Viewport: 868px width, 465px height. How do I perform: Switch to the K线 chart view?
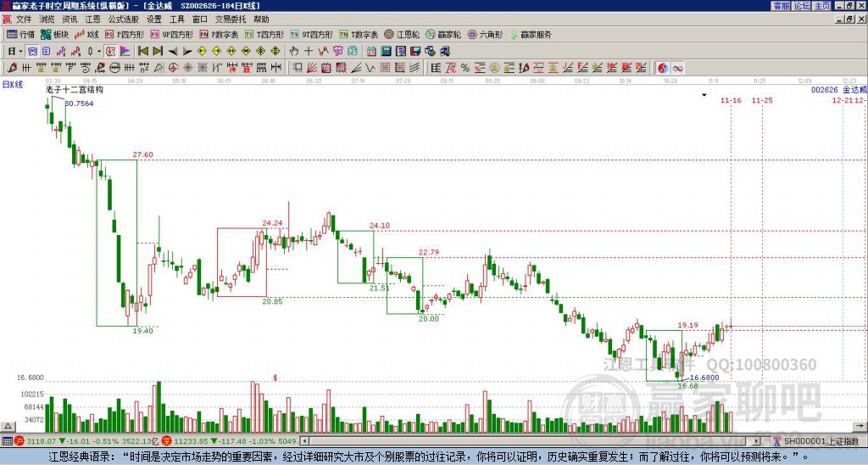click(x=86, y=34)
